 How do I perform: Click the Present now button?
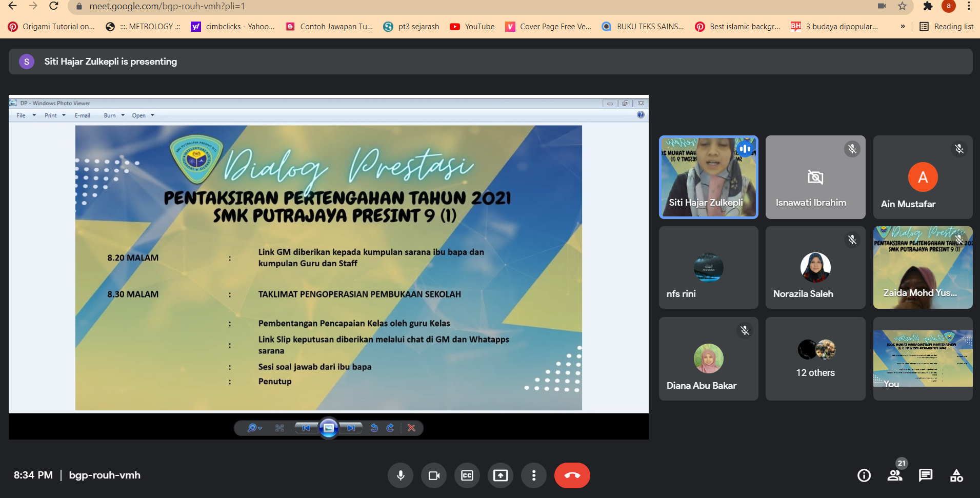501,475
